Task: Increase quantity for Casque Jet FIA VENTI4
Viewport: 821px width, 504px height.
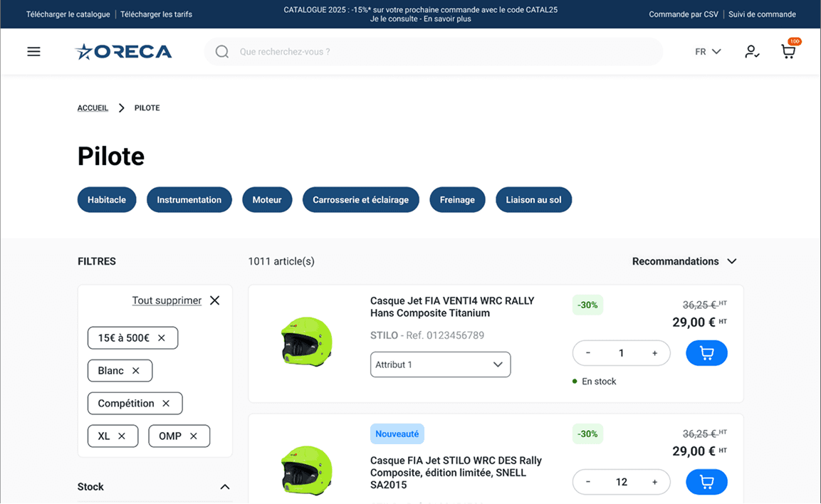Action: click(654, 353)
